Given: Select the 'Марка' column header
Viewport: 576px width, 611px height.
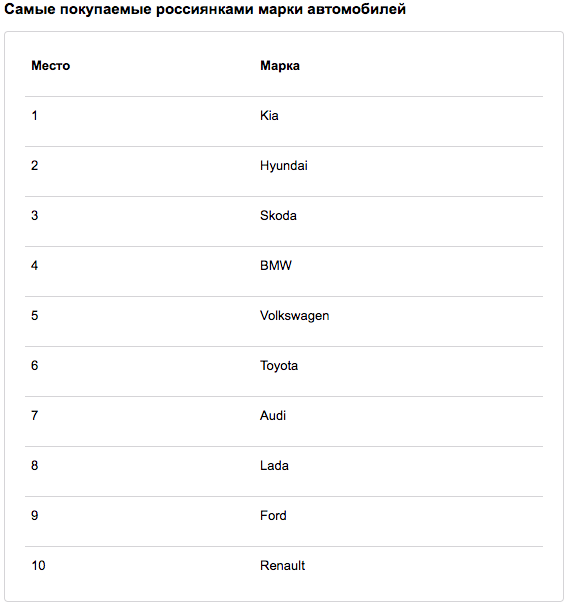Looking at the screenshot, I should tap(280, 65).
